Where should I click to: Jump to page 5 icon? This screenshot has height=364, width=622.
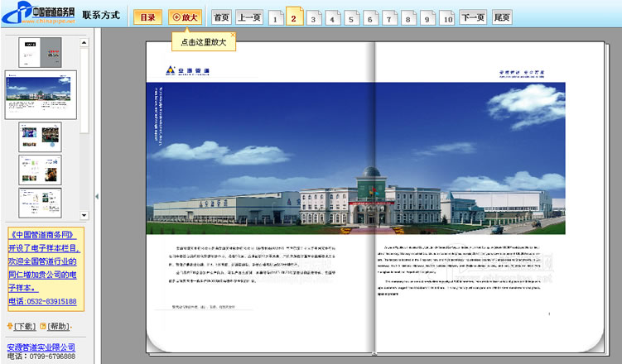pyautogui.click(x=351, y=17)
